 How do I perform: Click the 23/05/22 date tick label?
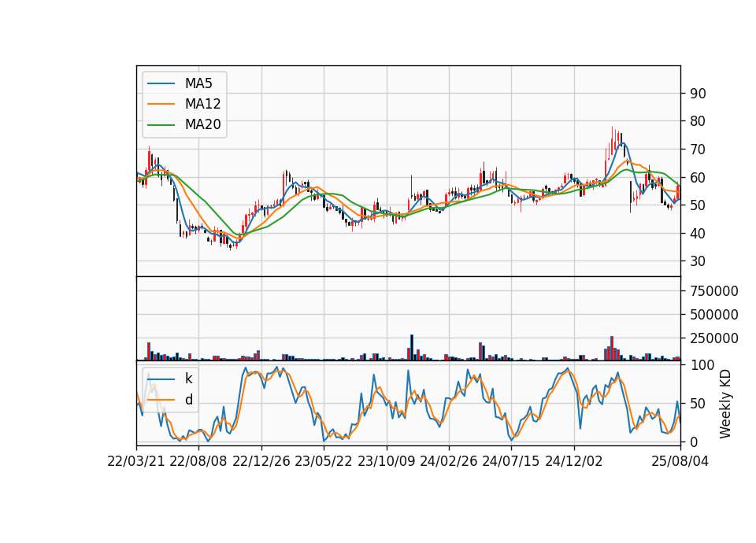coord(324,461)
